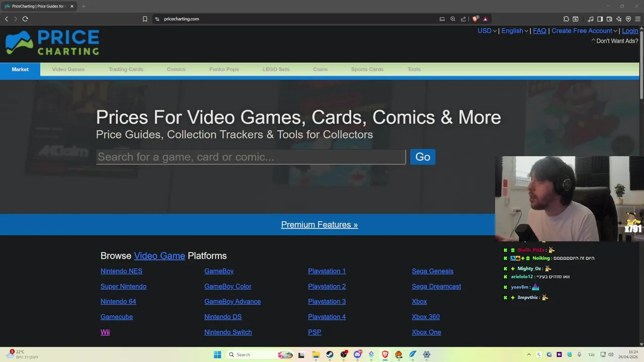The image size is (644, 362).
Task: Click the FAQ link
Action: [539, 31]
